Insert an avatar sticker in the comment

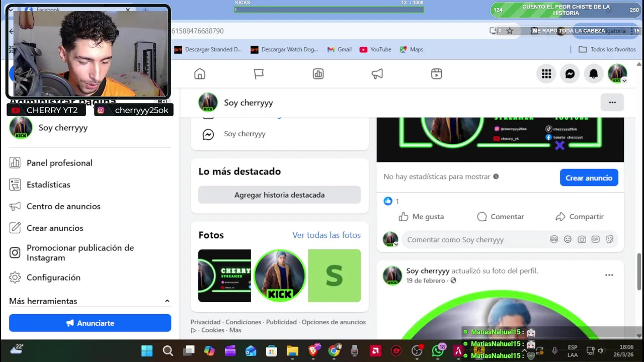(554, 239)
